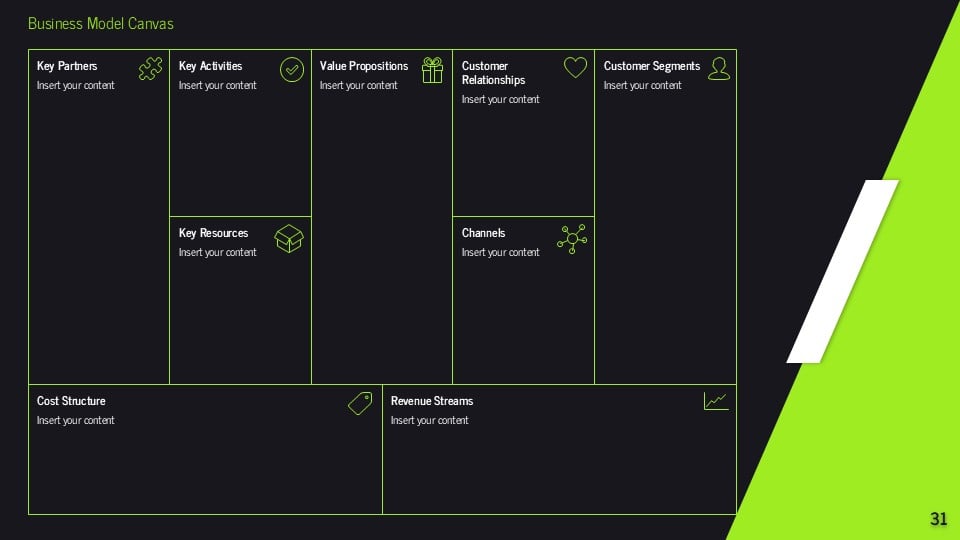Edit placeholder content under Key Resources

(217, 252)
